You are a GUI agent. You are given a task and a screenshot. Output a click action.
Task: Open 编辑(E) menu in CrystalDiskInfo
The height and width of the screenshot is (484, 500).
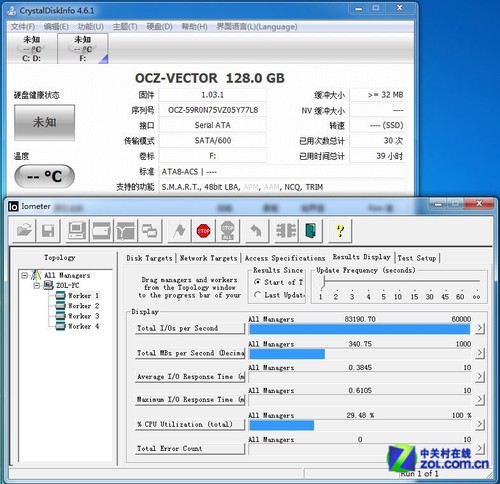(x=56, y=27)
